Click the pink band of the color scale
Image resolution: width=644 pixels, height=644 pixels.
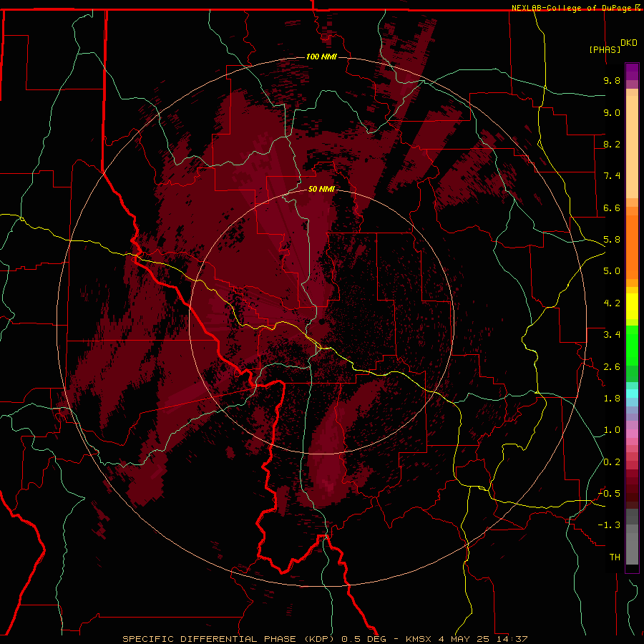click(x=632, y=434)
